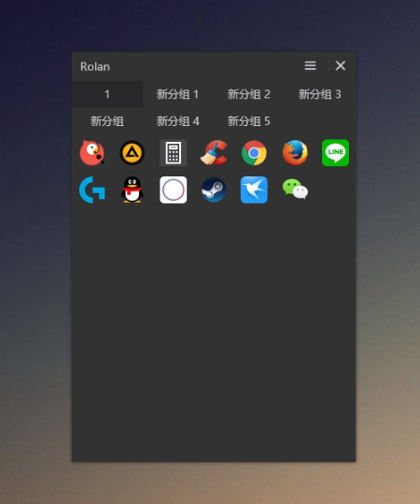Switch to 新分组 5 tab
420x504 pixels.
coord(249,121)
